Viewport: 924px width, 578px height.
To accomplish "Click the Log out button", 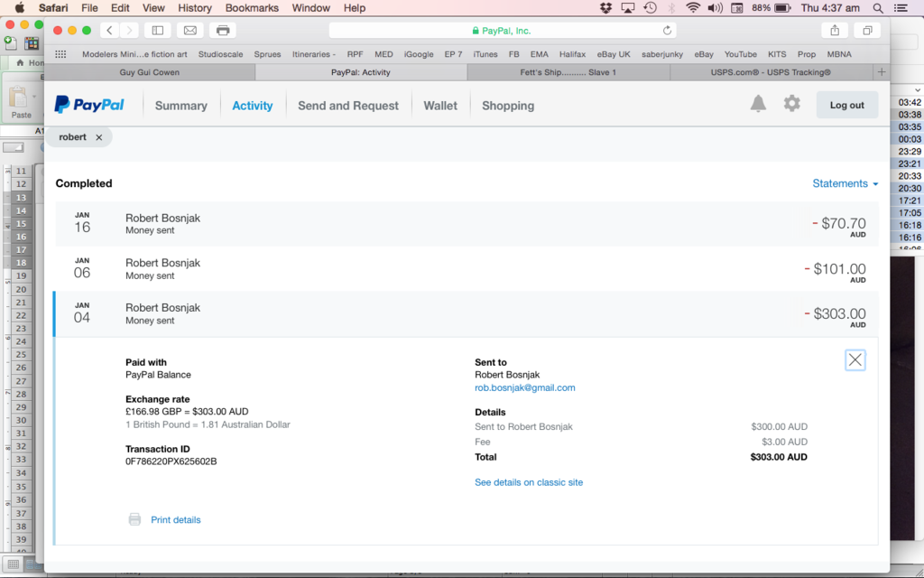I will click(x=846, y=105).
